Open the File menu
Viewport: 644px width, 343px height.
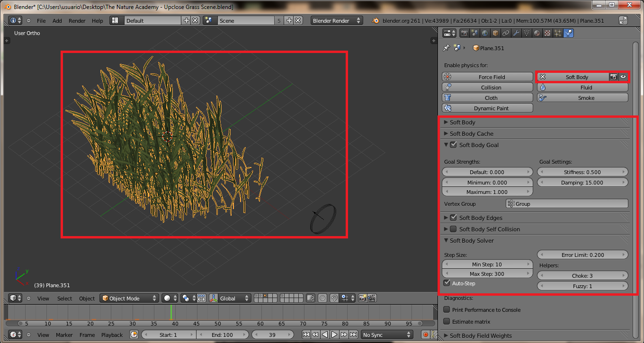coord(41,21)
